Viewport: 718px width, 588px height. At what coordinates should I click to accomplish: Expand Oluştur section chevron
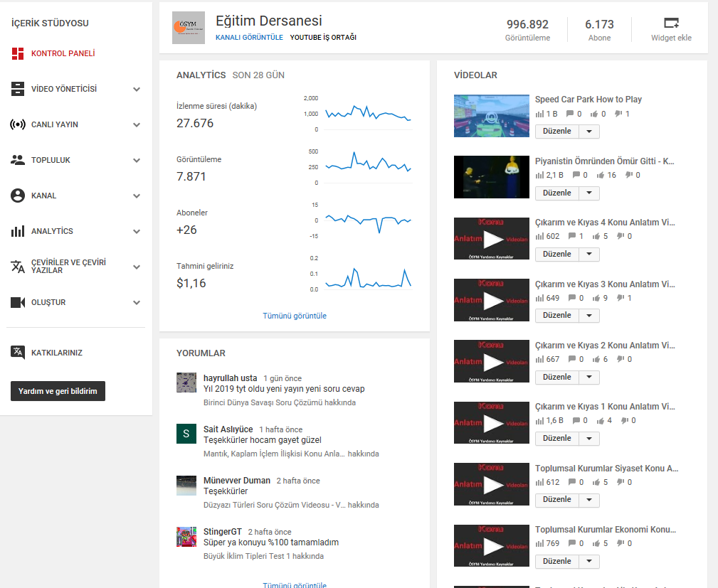[137, 302]
